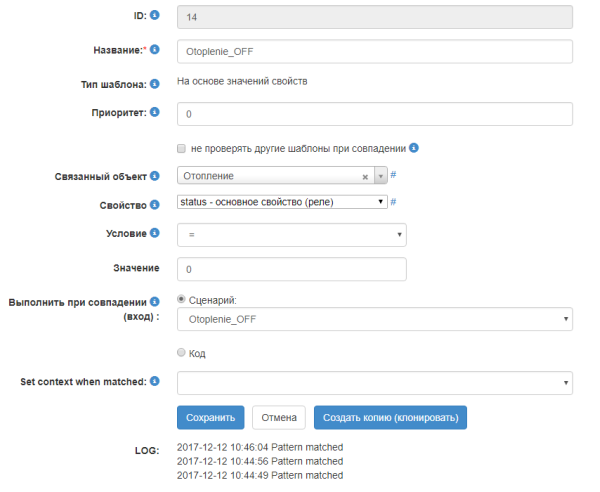Click the info icon beside Приоритет
The height and width of the screenshot is (492, 600).
pyautogui.click(x=155, y=112)
